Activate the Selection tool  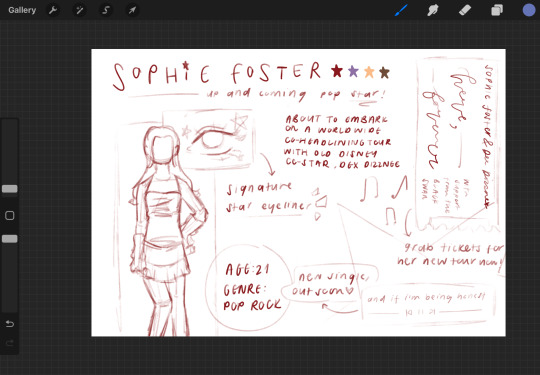click(106, 10)
